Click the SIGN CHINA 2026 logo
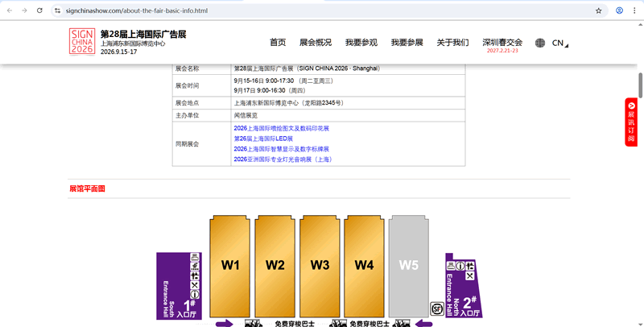 pos(81,42)
